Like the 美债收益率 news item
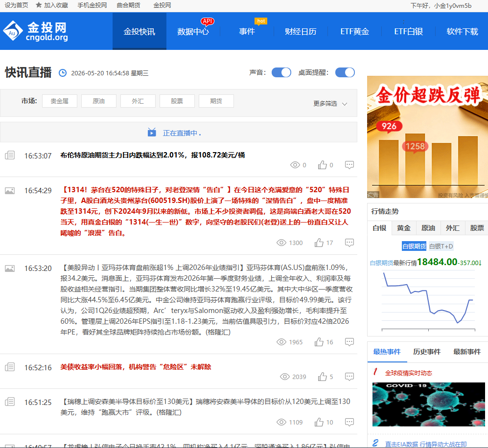Image resolution: width=488 pixels, height=448 pixels. 323,377
